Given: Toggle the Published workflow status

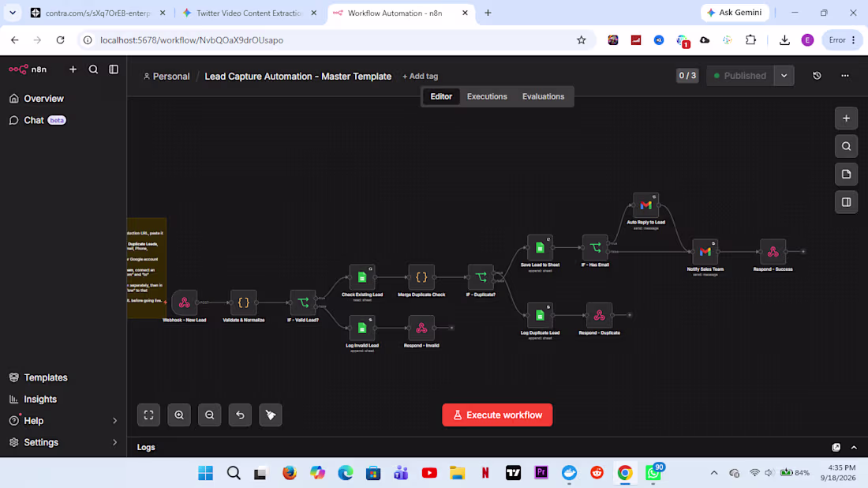Looking at the screenshot, I should pyautogui.click(x=740, y=76).
